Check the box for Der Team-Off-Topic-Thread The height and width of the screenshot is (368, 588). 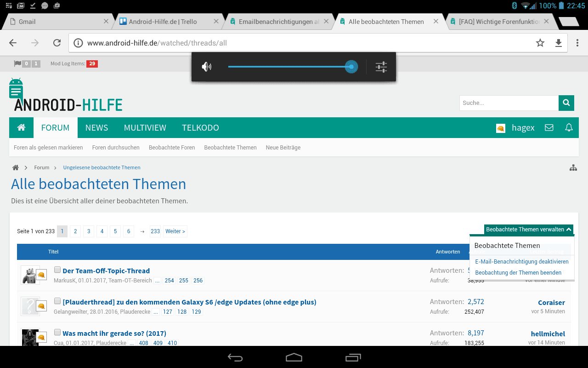(57, 270)
